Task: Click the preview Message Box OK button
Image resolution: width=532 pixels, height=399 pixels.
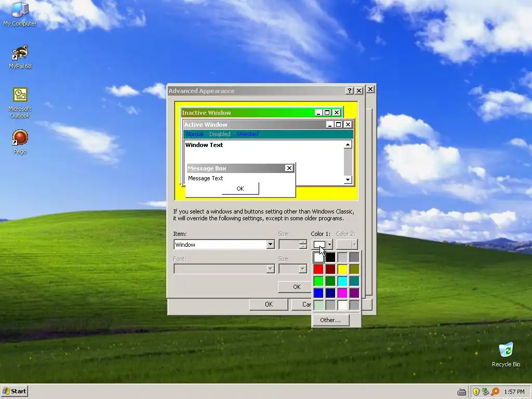Action: click(x=240, y=189)
